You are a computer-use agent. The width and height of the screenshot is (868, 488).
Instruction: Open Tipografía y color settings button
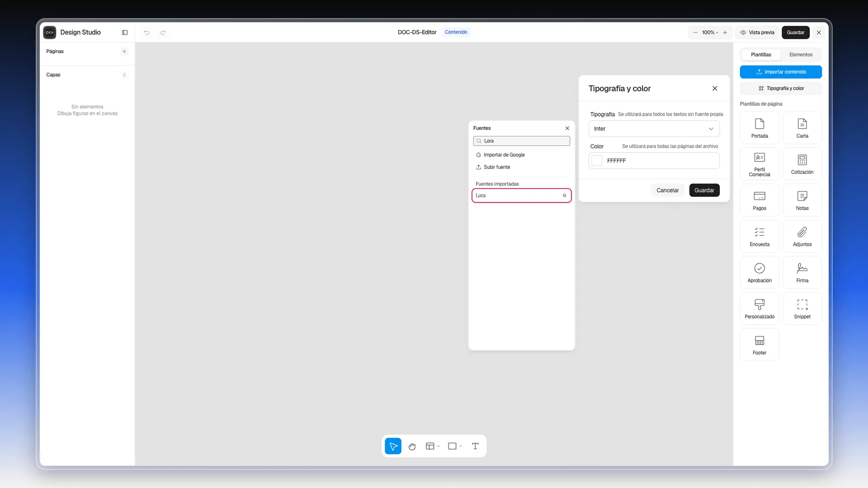[781, 89]
